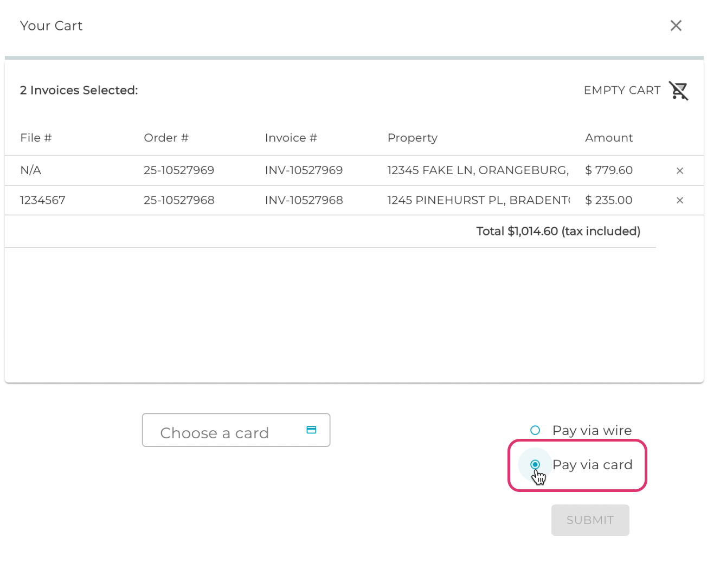This screenshot has height=588, width=707.
Task: Click the Property column header
Action: pos(412,138)
